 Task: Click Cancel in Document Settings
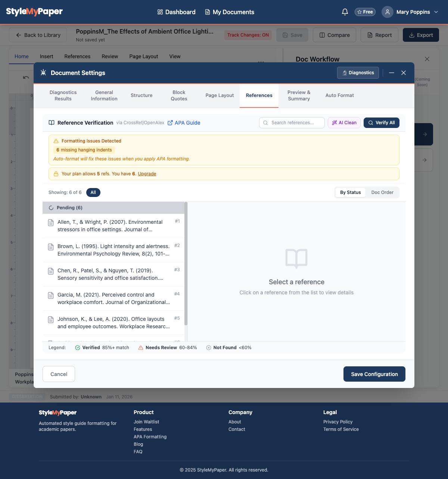click(59, 374)
